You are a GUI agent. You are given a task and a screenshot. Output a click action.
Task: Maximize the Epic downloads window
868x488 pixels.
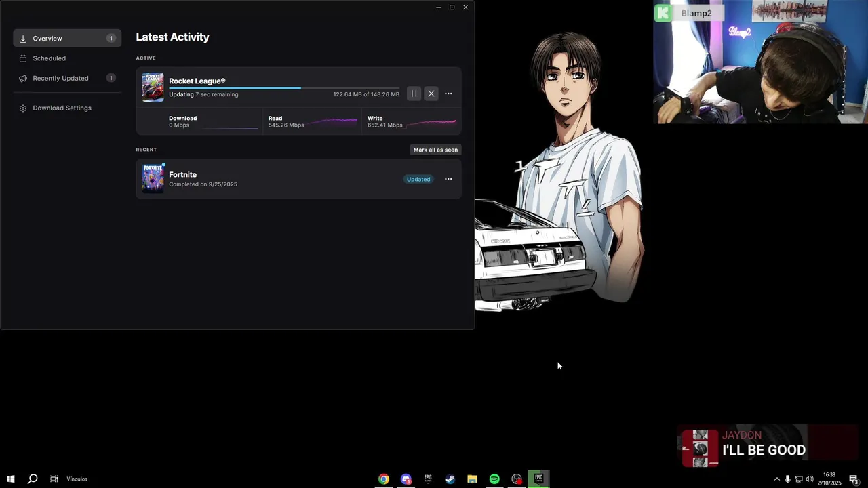tap(452, 7)
